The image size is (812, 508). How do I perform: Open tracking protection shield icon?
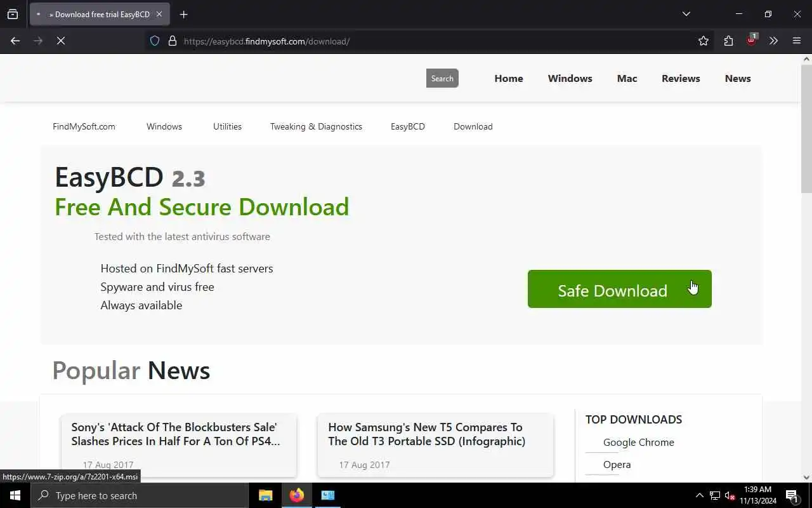coord(155,41)
